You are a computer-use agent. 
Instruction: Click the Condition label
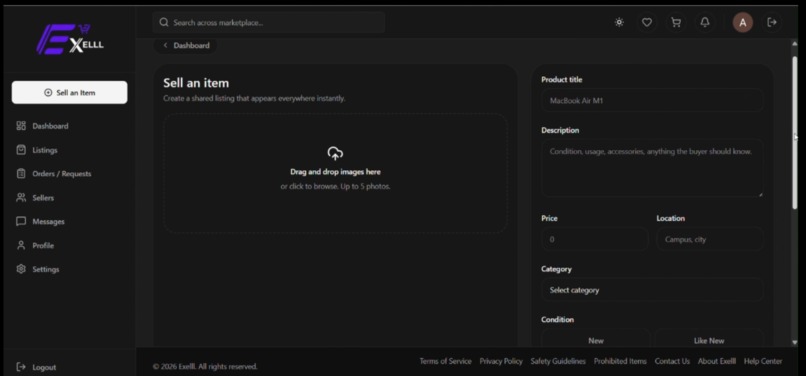click(557, 319)
